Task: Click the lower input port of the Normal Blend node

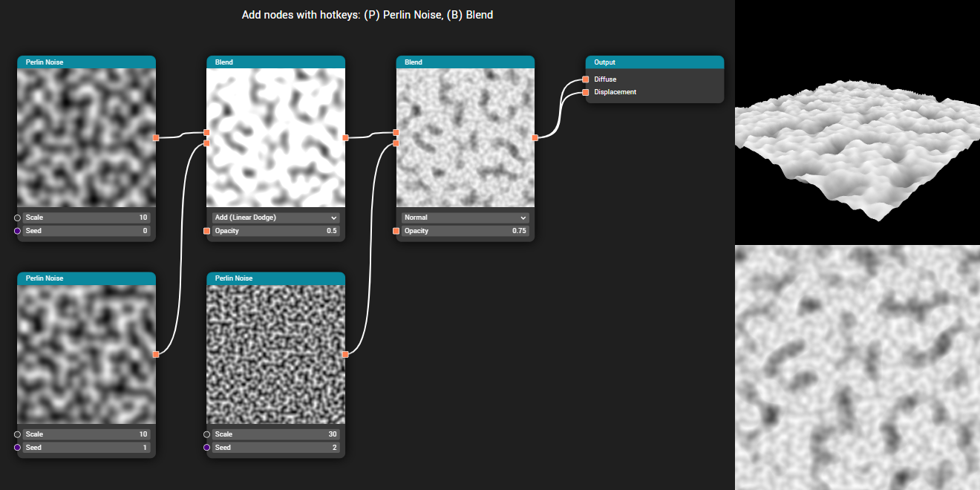Action: point(396,143)
